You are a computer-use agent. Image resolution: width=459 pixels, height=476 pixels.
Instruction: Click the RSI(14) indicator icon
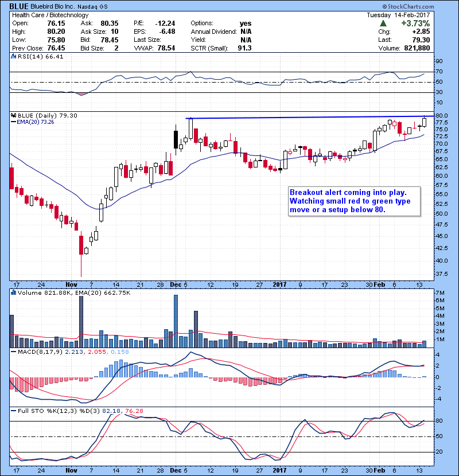[x=14, y=56]
